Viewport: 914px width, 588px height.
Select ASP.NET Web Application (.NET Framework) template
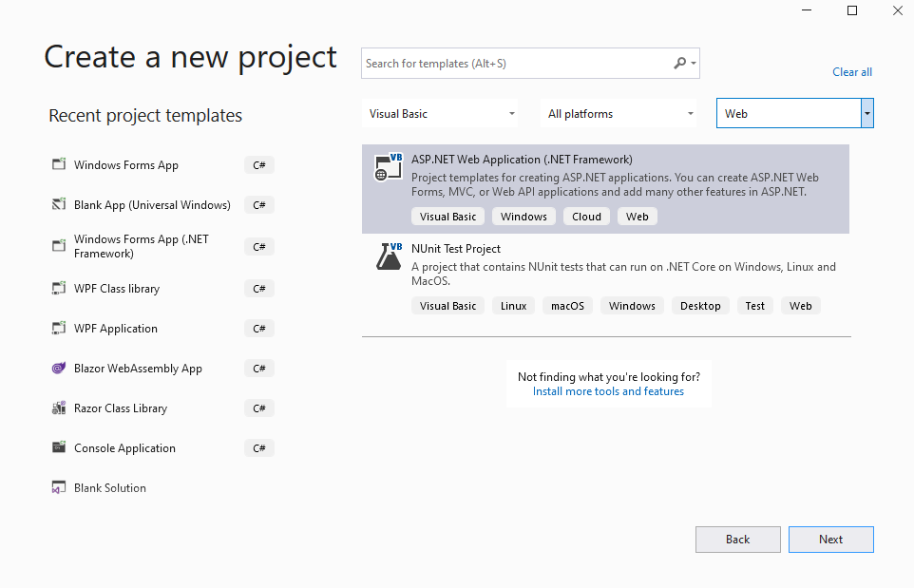(605, 189)
